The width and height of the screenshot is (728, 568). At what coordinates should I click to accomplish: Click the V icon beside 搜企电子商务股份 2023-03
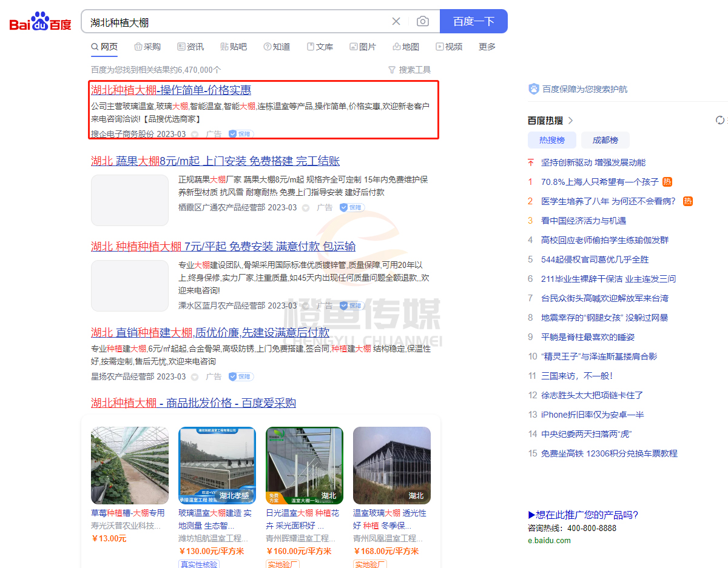pos(195,134)
